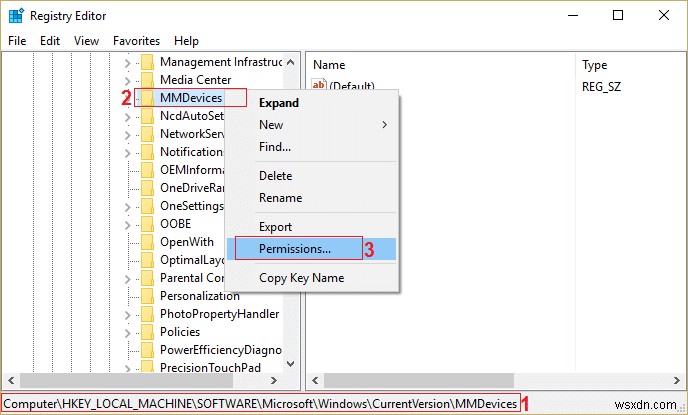Click the OEMInformation folder icon

click(147, 170)
